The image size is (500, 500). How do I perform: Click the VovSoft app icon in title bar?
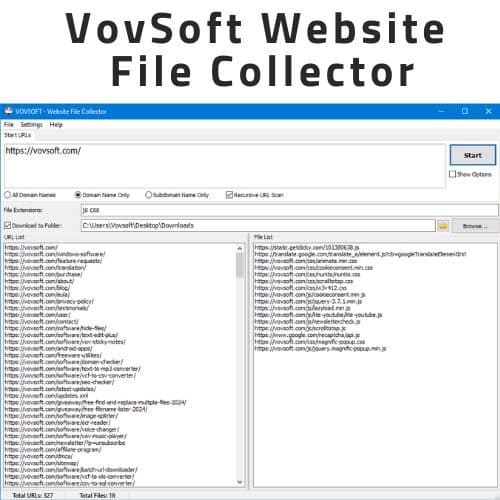[8, 111]
